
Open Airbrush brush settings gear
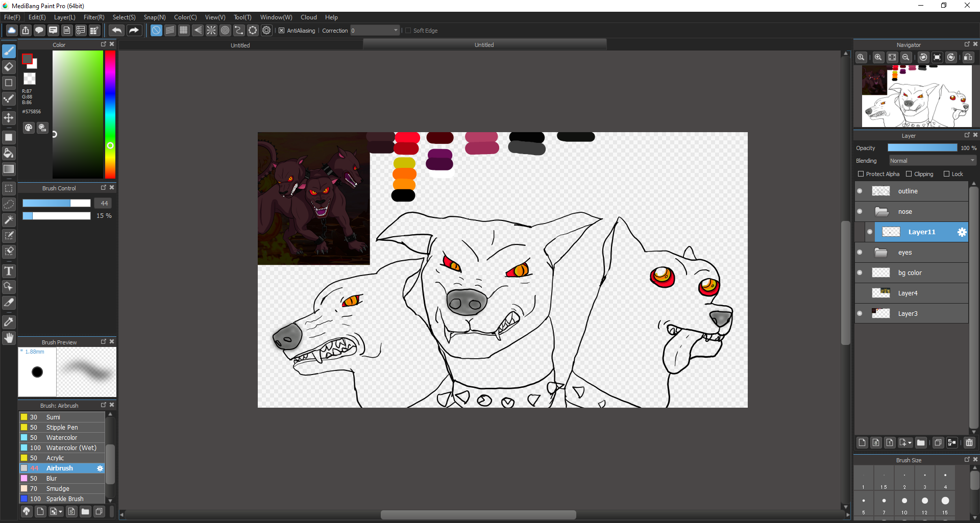tap(100, 468)
